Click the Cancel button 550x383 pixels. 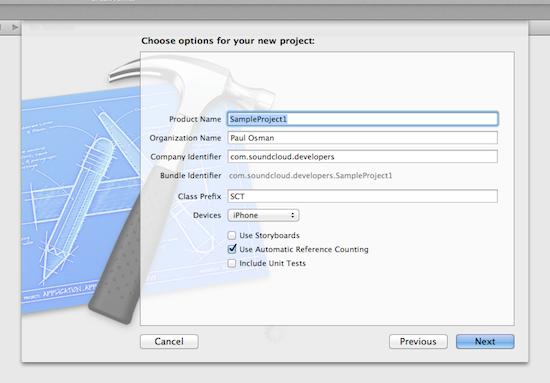point(169,342)
